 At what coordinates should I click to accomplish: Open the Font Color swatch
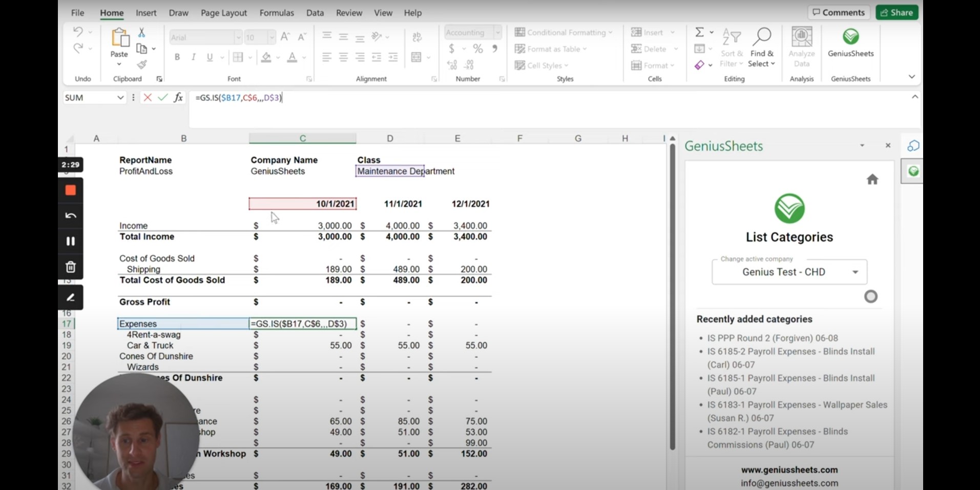point(292,57)
